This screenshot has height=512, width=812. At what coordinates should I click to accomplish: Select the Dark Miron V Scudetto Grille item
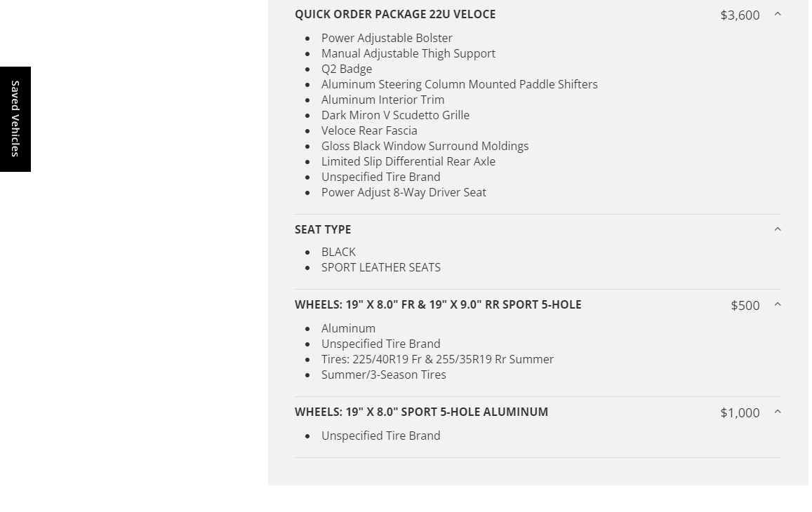click(395, 115)
